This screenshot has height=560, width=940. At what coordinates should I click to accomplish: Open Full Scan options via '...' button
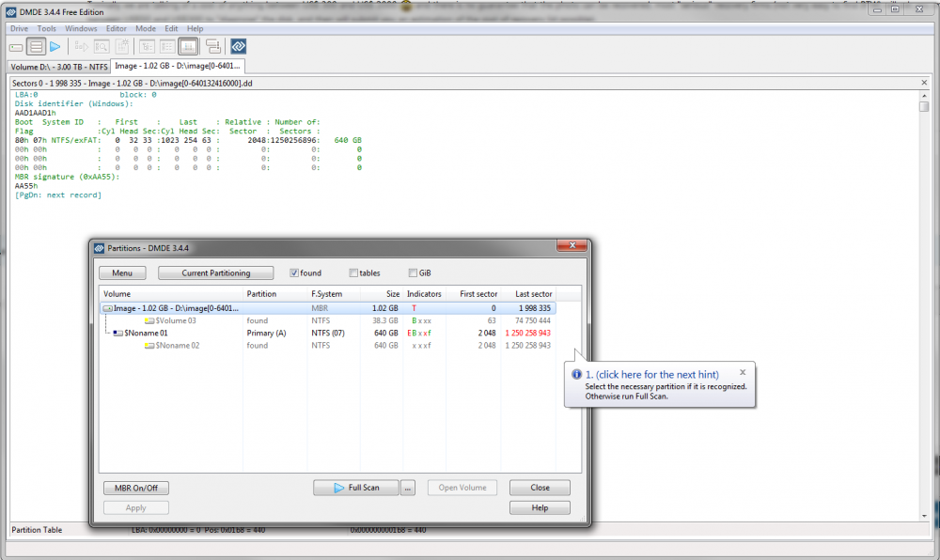click(408, 488)
